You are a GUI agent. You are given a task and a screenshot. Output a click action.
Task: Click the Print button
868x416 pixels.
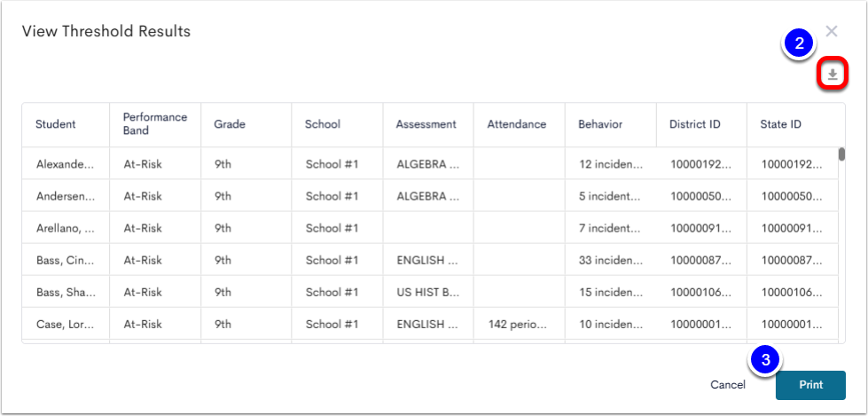tap(810, 385)
